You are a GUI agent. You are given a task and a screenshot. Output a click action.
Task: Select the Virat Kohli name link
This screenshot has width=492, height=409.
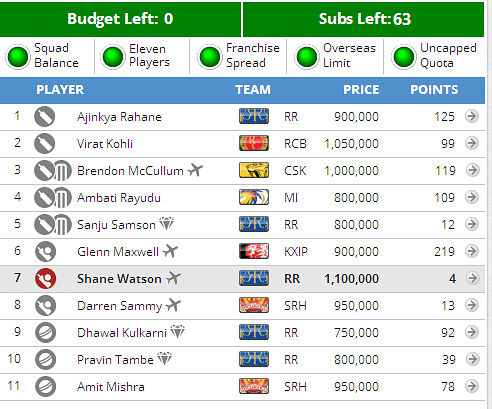pyautogui.click(x=105, y=144)
